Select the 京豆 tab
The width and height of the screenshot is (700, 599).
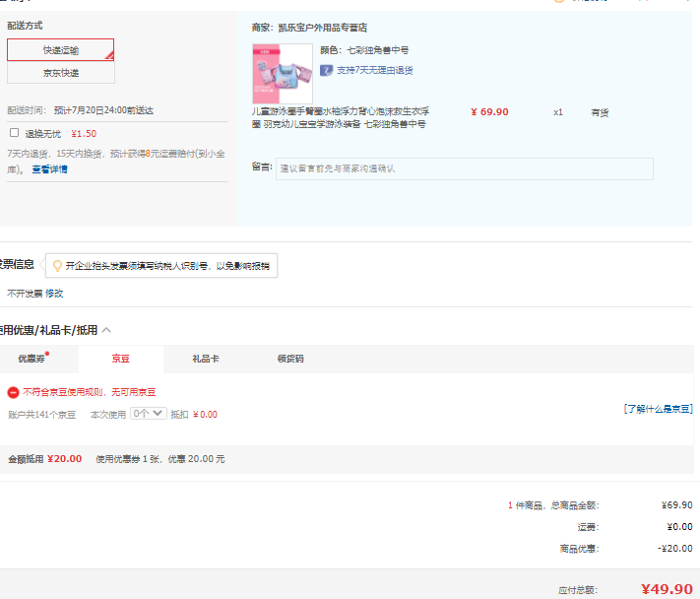120,359
